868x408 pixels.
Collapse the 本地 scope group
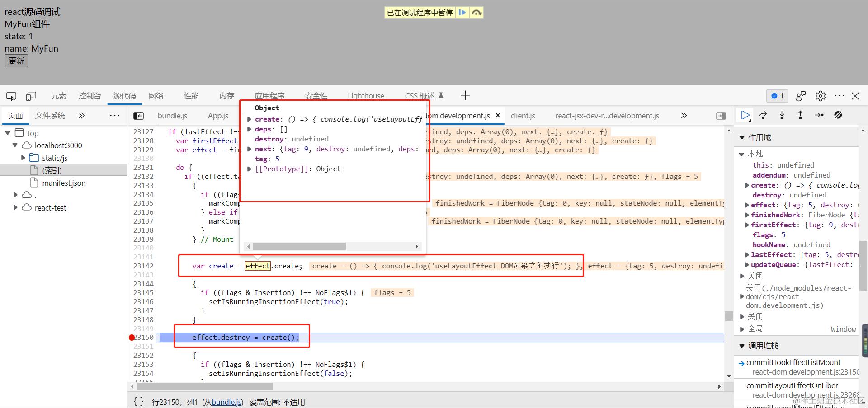741,154
